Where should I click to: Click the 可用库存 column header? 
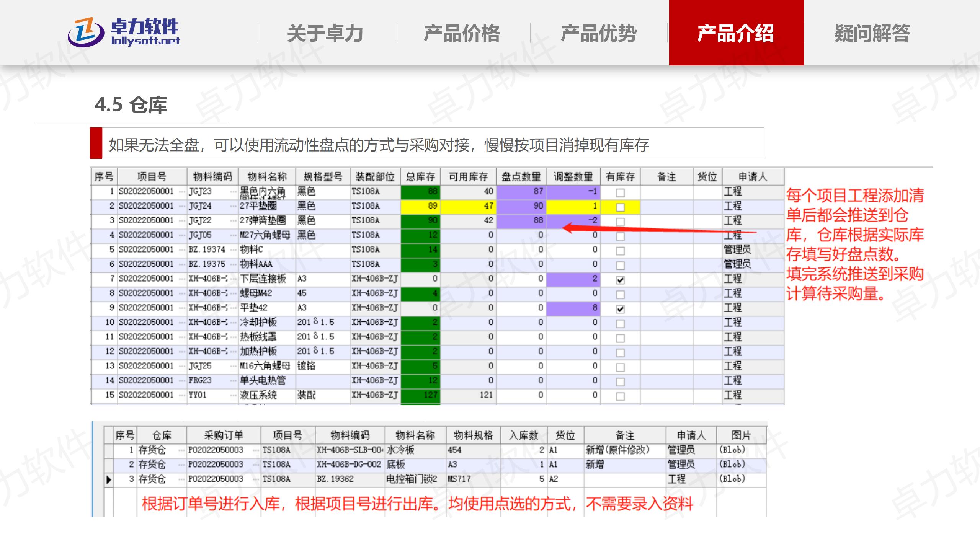pos(468,177)
